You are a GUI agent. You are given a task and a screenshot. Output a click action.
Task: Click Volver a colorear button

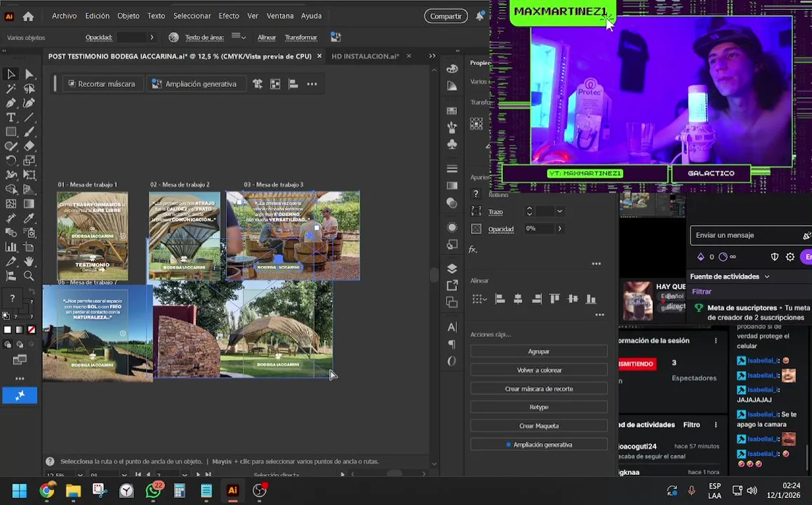[x=538, y=370]
